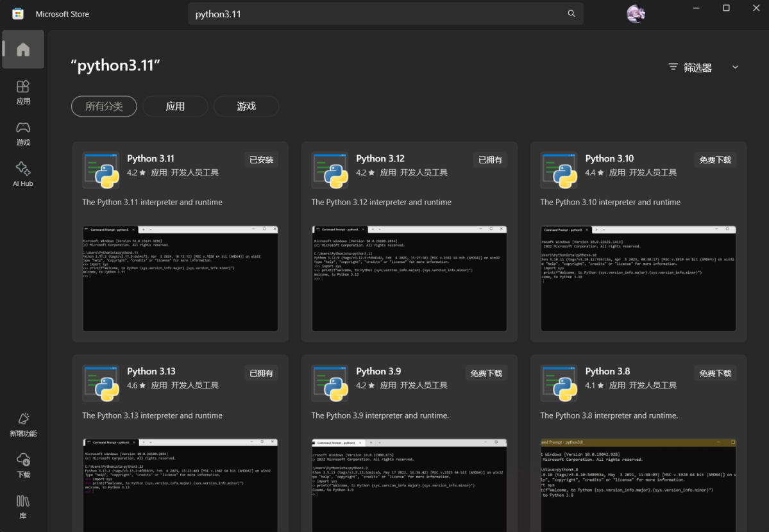Open the user profile avatar
The height and width of the screenshot is (532, 769).
[x=636, y=14]
